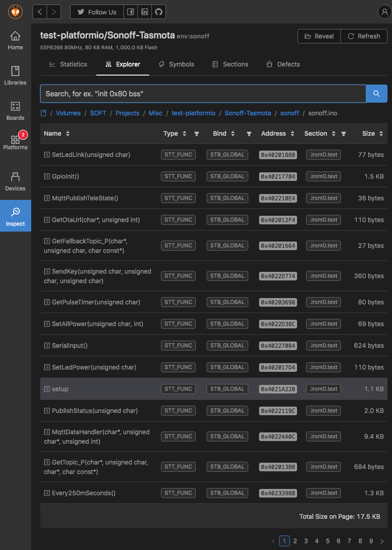
Task: Sort by the Bind column arrows
Action: pos(233,134)
